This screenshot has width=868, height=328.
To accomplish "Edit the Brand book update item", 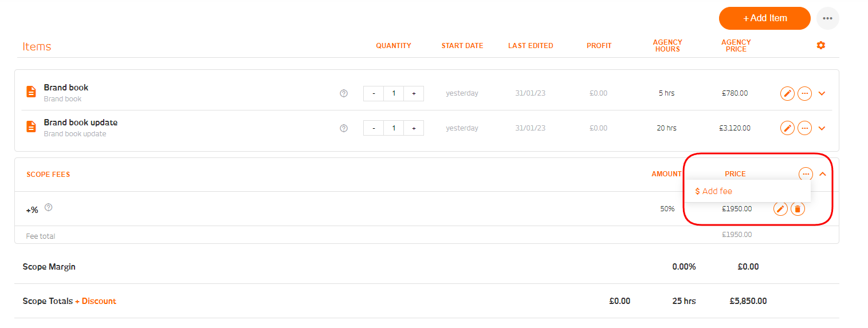I will (x=788, y=128).
